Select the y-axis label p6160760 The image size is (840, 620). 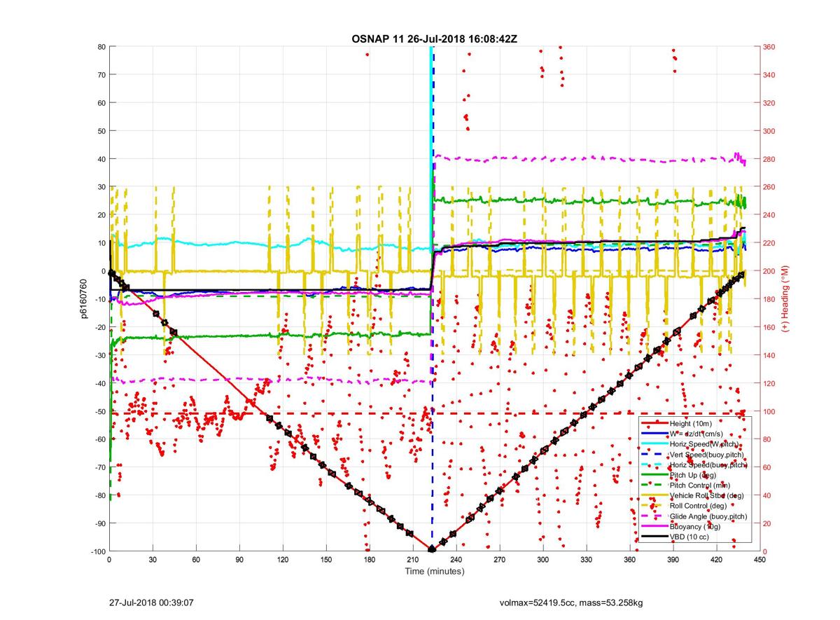coord(83,299)
